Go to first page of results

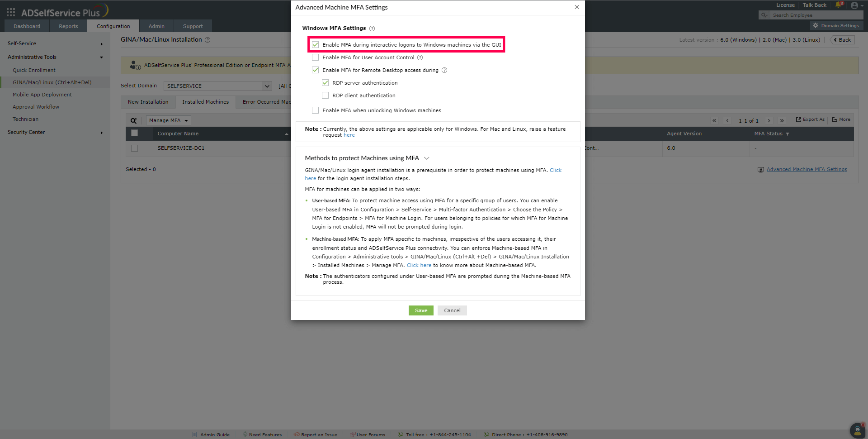[x=714, y=120]
